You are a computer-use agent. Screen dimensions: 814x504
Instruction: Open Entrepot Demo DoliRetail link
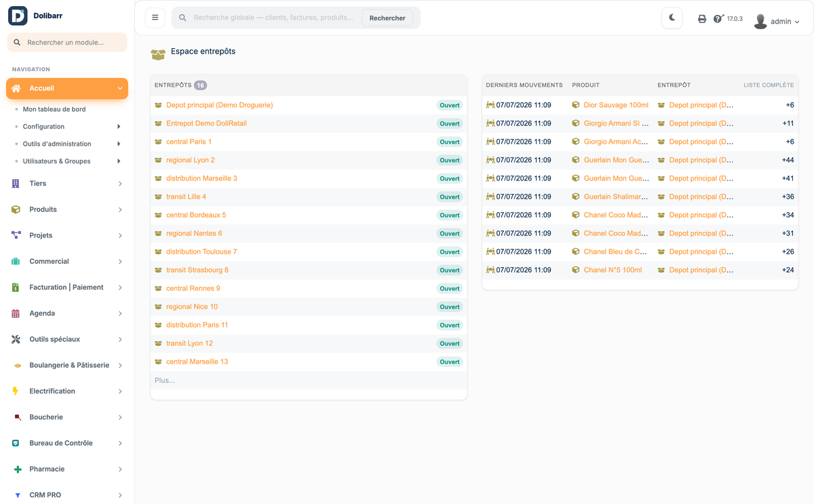[x=206, y=123]
